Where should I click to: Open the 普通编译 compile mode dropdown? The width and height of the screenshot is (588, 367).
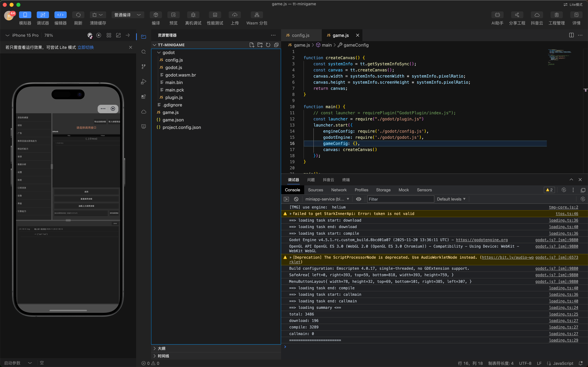pos(128,15)
